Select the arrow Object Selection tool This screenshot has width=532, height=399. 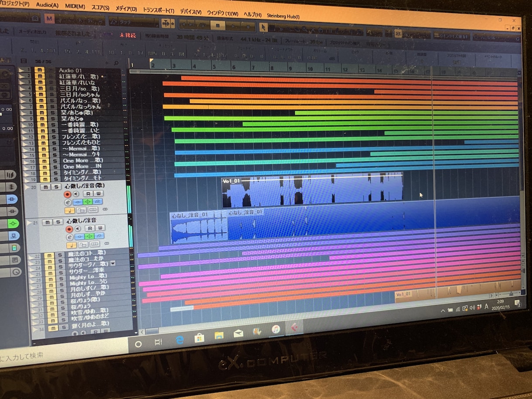263,27
